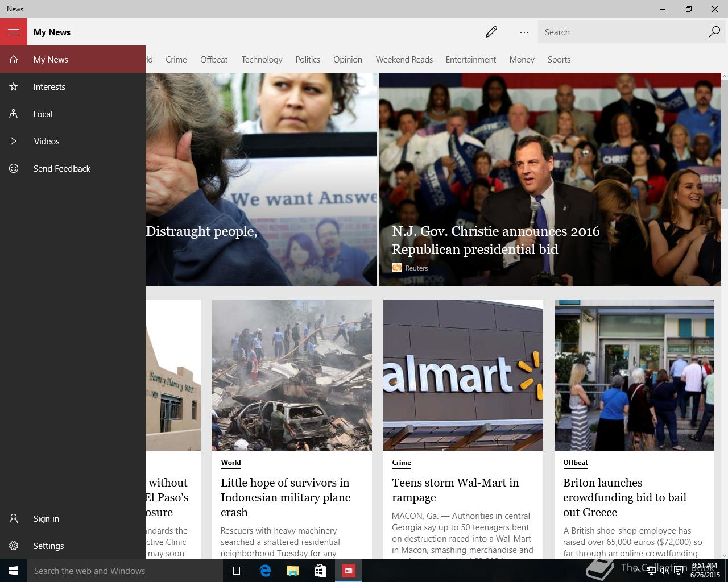
Task: Switch to the Politics tab
Action: click(x=308, y=59)
